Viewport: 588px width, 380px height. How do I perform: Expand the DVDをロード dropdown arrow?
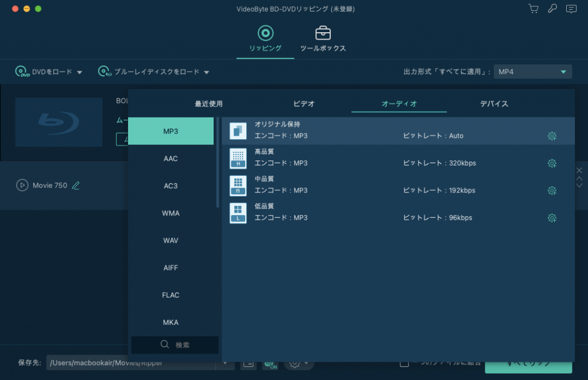click(80, 72)
